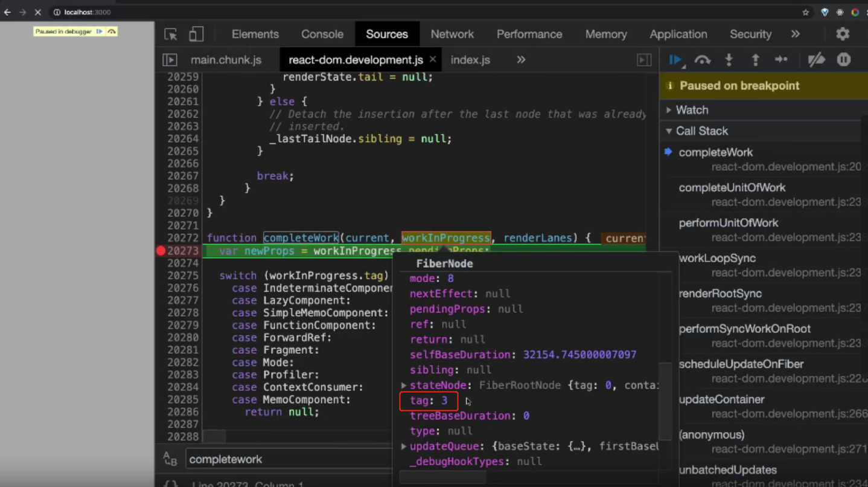The height and width of the screenshot is (487, 868).
Task: Bookmark this page star icon
Action: pos(805,12)
